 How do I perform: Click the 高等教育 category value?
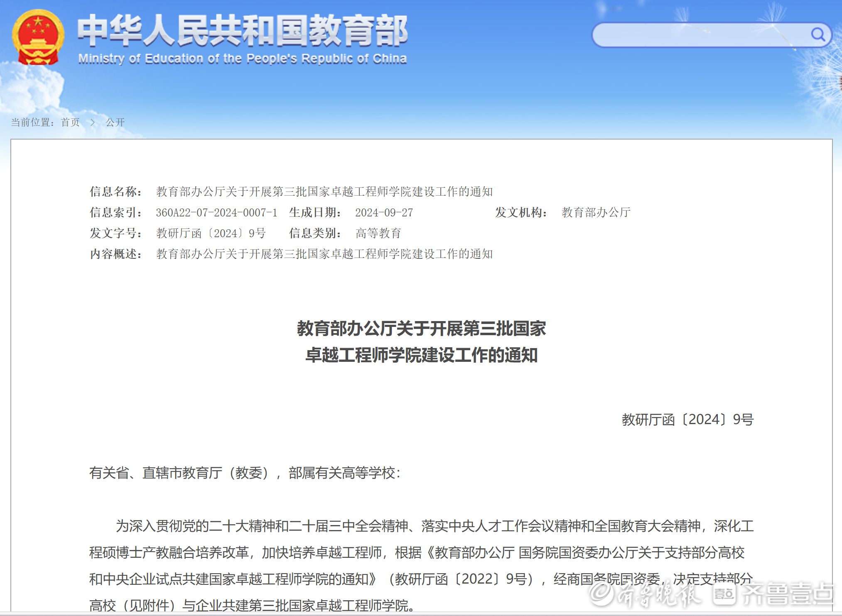click(378, 233)
